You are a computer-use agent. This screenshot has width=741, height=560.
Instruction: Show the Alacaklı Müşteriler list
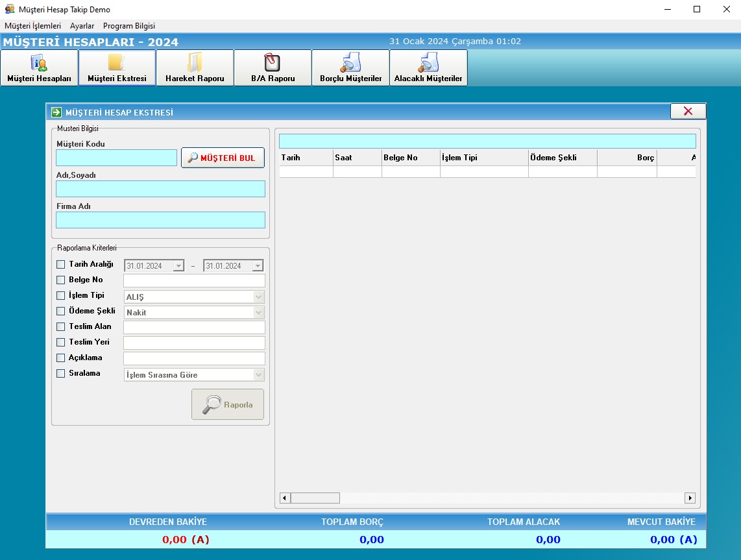[x=428, y=67]
